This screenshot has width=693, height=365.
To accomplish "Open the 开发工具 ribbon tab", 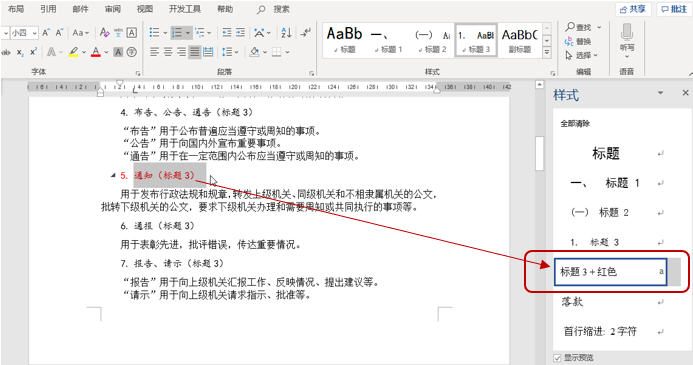I will tap(184, 9).
